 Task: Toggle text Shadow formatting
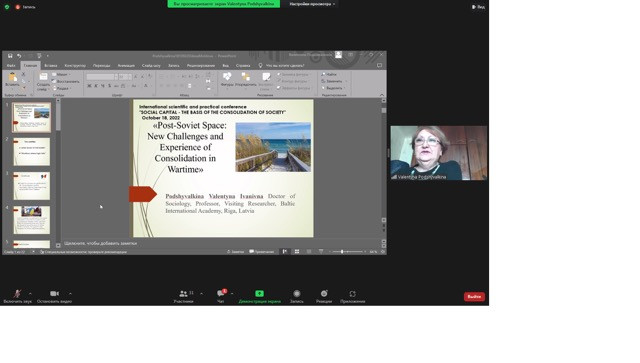tap(109, 86)
